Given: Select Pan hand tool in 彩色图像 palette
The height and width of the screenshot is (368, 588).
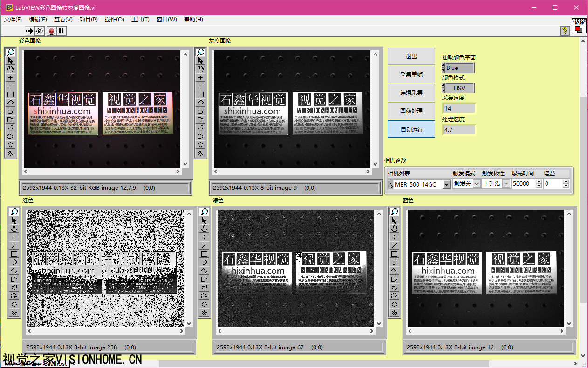Looking at the screenshot, I should click(10, 69).
